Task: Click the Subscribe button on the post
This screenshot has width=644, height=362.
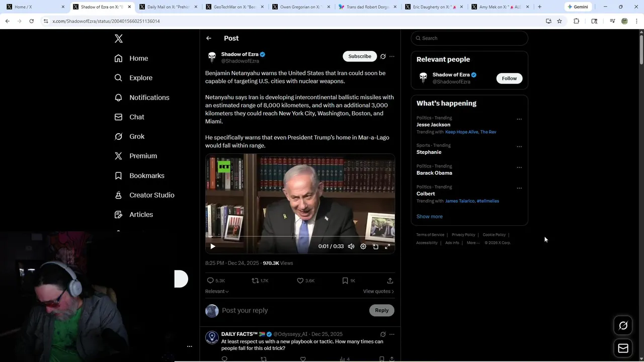Action: (360, 56)
